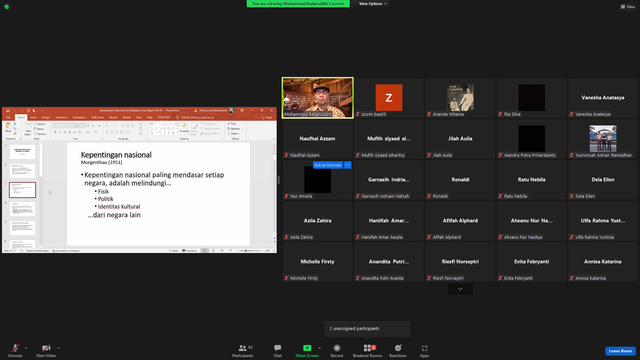The width and height of the screenshot is (640, 360).
Task: Click the Vanesha Anatasya participant tile
Action: coord(602,98)
